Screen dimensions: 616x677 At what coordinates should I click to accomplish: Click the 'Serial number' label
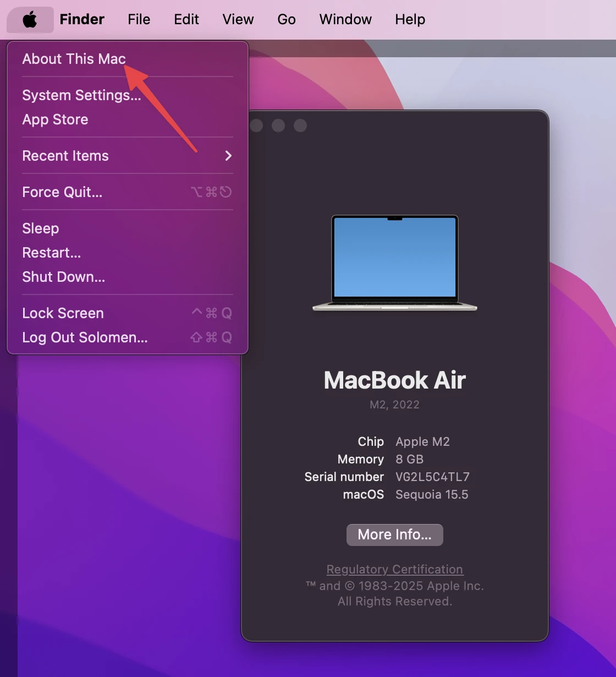344,477
